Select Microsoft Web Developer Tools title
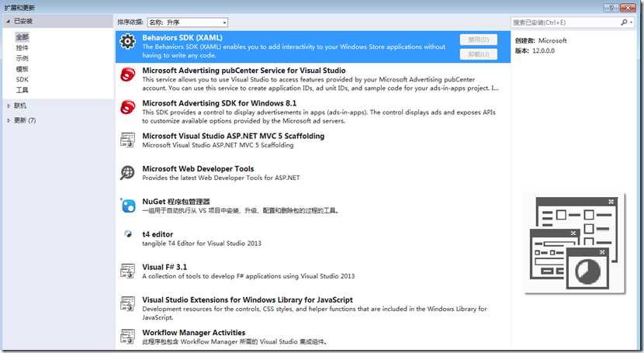Screen dimensions: 644x353 coord(198,168)
